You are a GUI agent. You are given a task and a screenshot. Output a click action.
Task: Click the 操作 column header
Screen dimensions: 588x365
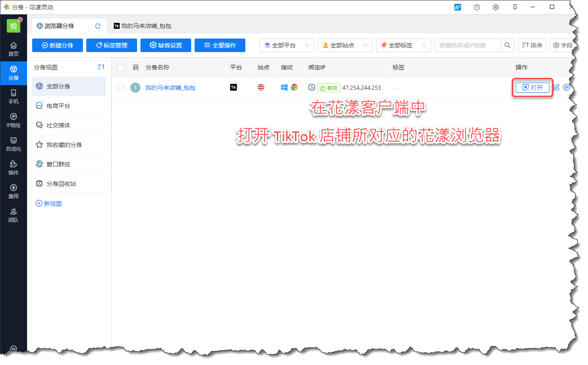tap(522, 67)
